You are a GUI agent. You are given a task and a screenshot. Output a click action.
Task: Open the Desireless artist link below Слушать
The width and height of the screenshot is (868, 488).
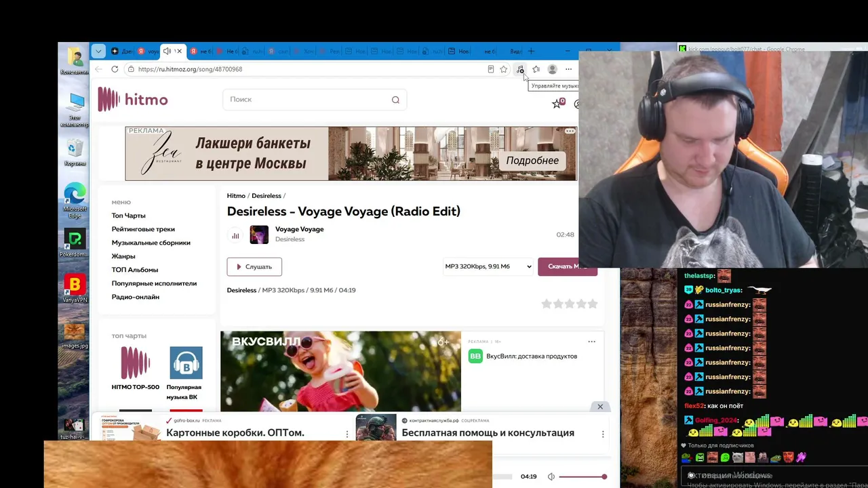[x=241, y=290]
